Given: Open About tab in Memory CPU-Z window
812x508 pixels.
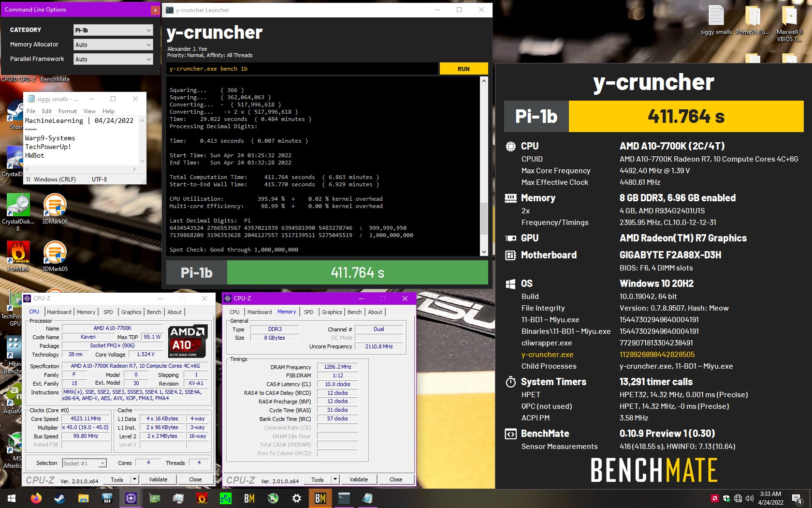Looking at the screenshot, I should pos(375,312).
